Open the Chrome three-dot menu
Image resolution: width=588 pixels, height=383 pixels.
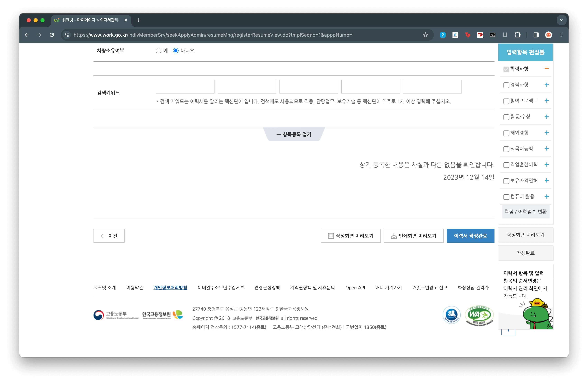coord(561,35)
